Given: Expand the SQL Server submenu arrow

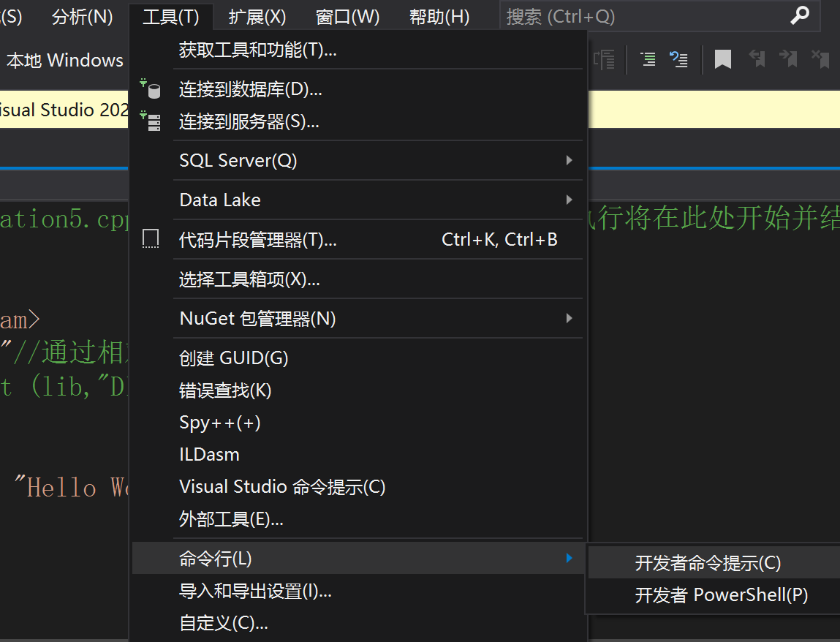Looking at the screenshot, I should point(569,160).
